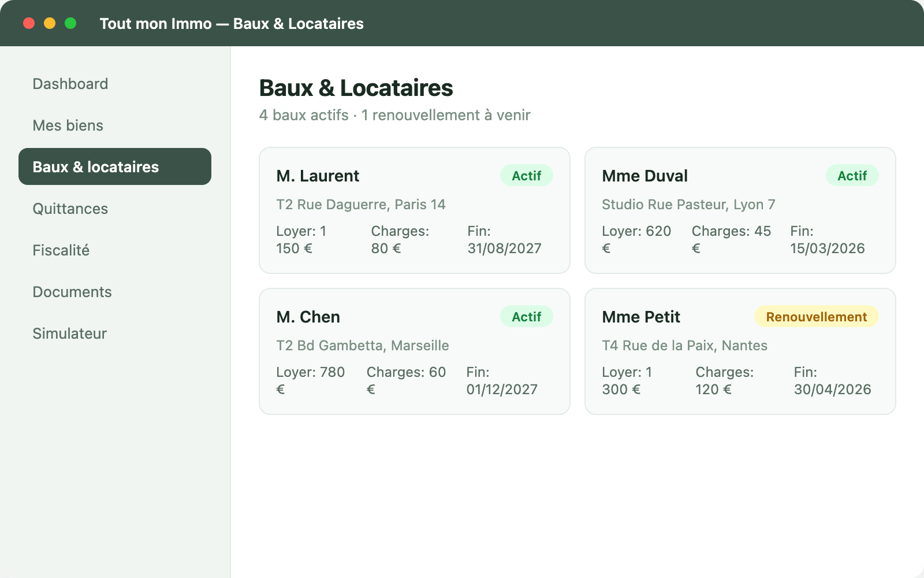Viewport: 924px width, 578px height.
Task: Click Actif badge on Mme Duval card
Action: point(852,176)
